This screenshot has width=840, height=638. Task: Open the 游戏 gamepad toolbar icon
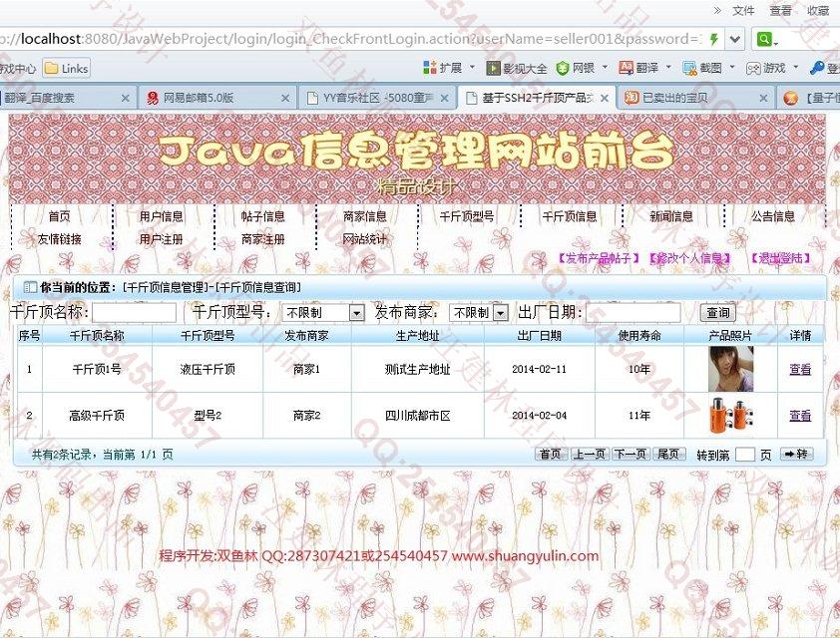click(754, 68)
